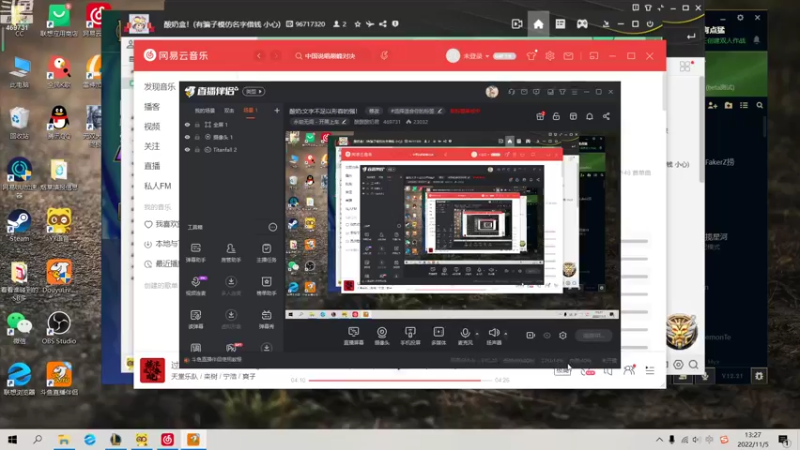Open the NetEase Music playlist queue icon
This screenshot has height=450, width=800.
click(x=649, y=370)
